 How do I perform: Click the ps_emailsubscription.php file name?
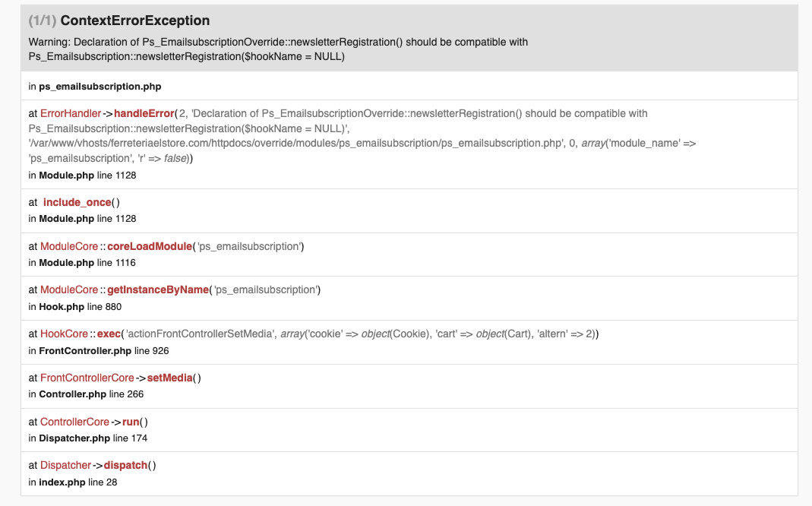100,87
